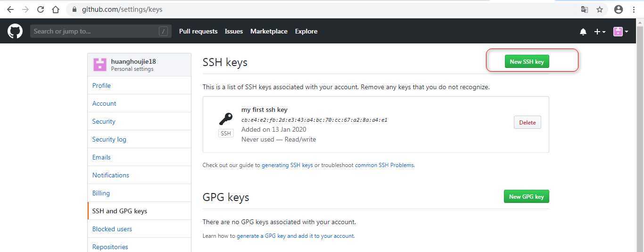644x252 pixels.
Task: Open Pull requests in top navigation
Action: click(198, 31)
